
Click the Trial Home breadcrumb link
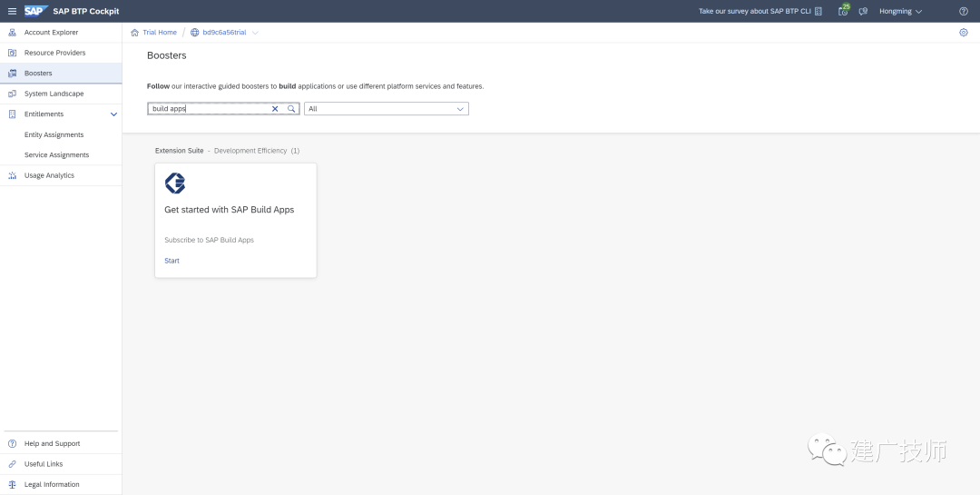(160, 33)
